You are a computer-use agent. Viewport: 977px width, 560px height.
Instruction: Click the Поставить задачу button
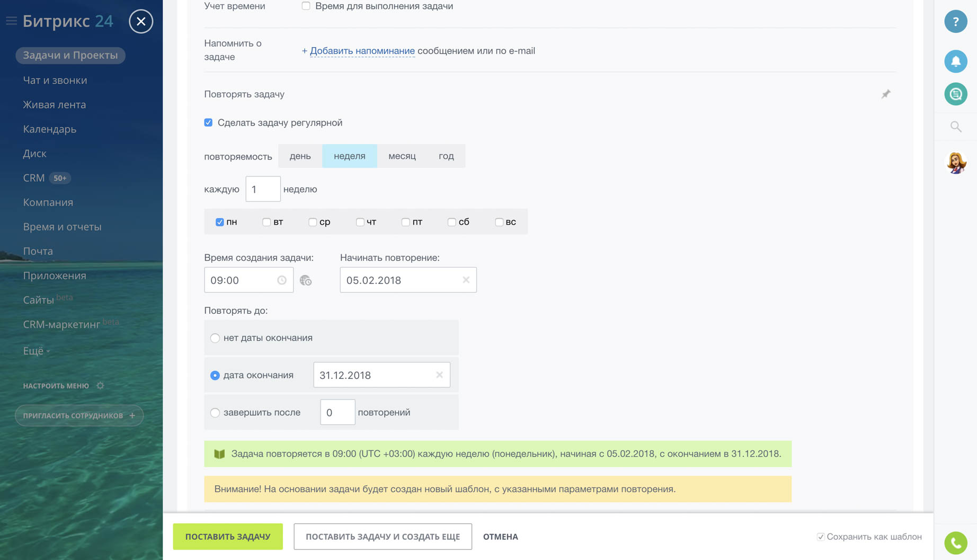coord(228,537)
